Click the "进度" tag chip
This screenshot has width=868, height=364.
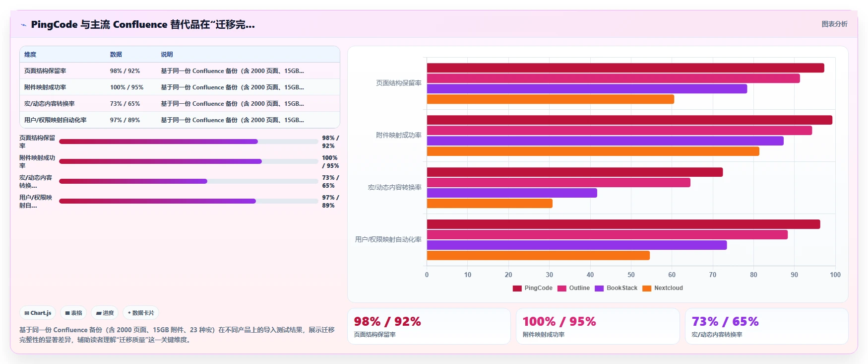coord(105,313)
